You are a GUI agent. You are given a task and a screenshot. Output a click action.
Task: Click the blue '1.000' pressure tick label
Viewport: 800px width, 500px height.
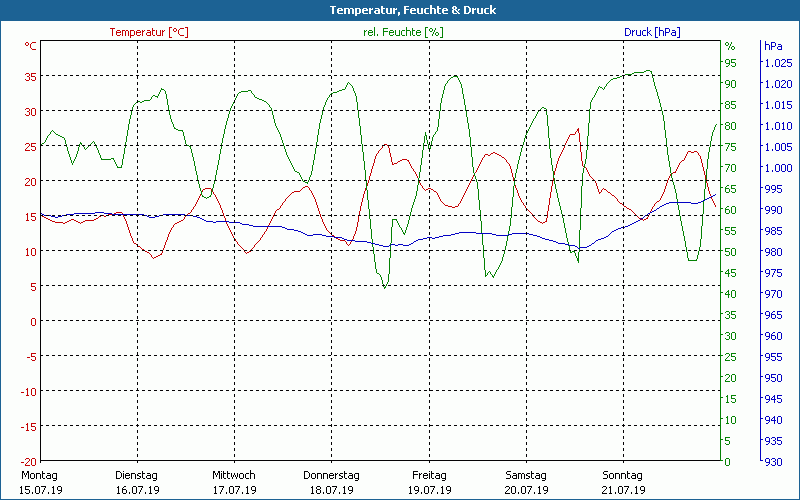tap(778, 168)
